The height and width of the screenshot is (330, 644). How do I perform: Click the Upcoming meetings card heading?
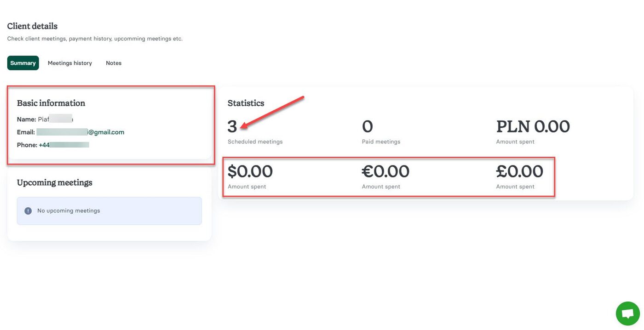(x=55, y=182)
